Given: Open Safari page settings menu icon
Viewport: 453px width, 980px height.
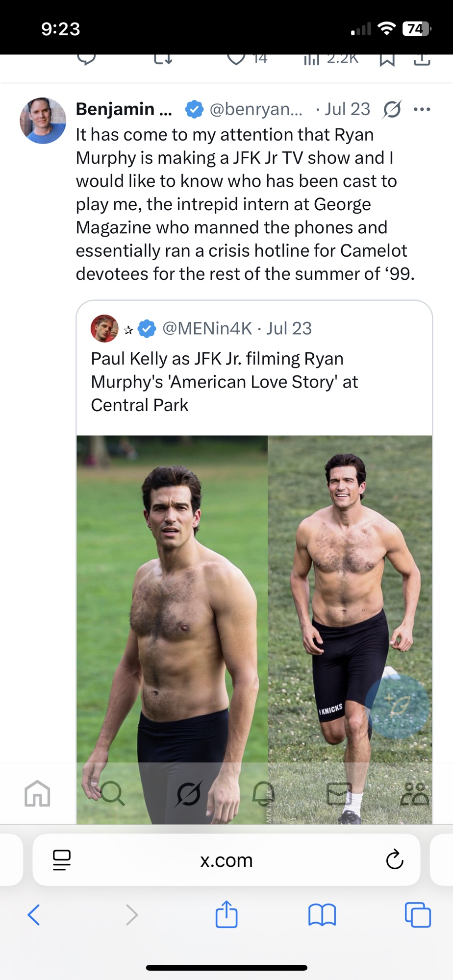Looking at the screenshot, I should point(62,859).
